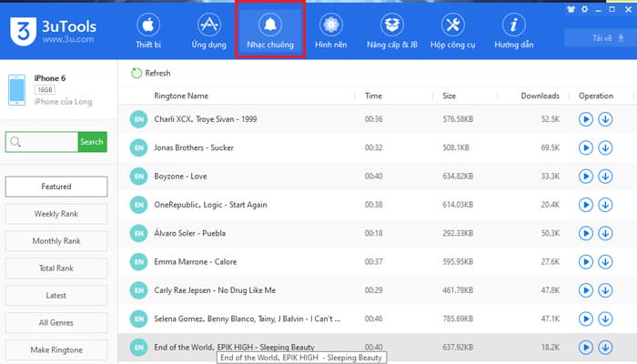Select the Charli XCX, Troye Sivan - 1999 row
The height and width of the screenshot is (364, 637).
[x=378, y=119]
